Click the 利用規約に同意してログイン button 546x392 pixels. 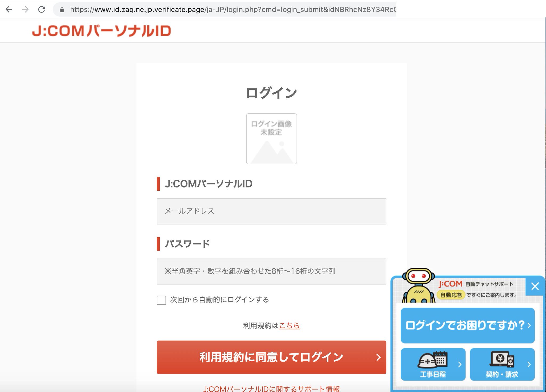click(x=271, y=357)
